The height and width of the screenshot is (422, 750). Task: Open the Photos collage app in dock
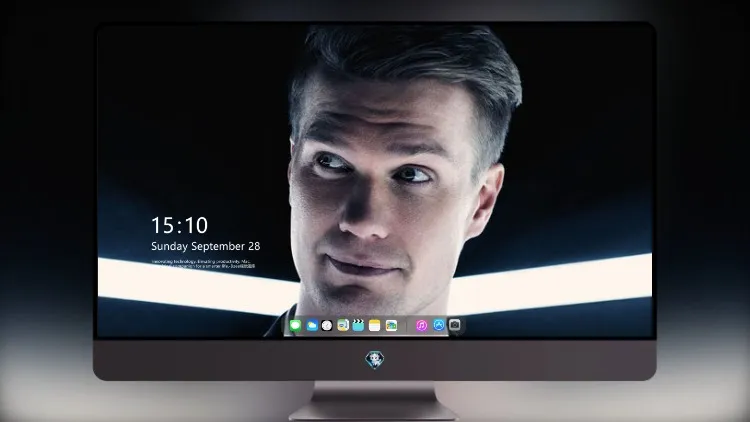coord(391,325)
